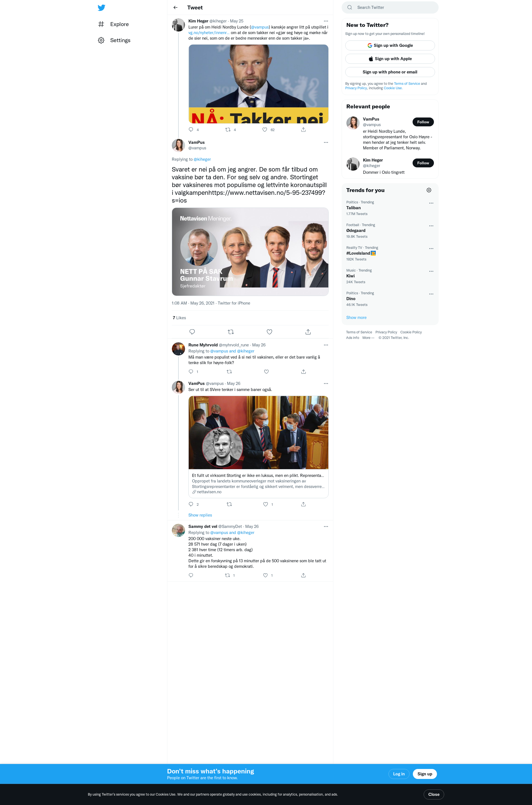Open Trends for you settings gear
Viewport: 532px width, 805px height.
(429, 190)
